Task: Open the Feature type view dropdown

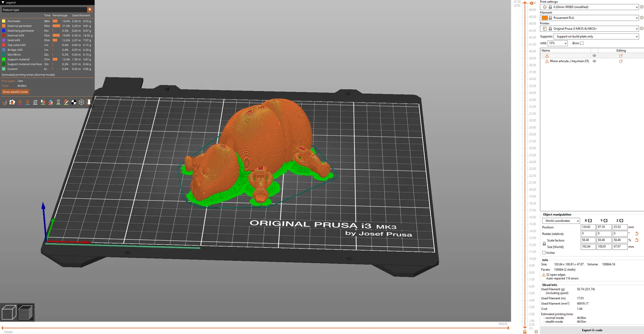Action: pyautogui.click(x=47, y=10)
